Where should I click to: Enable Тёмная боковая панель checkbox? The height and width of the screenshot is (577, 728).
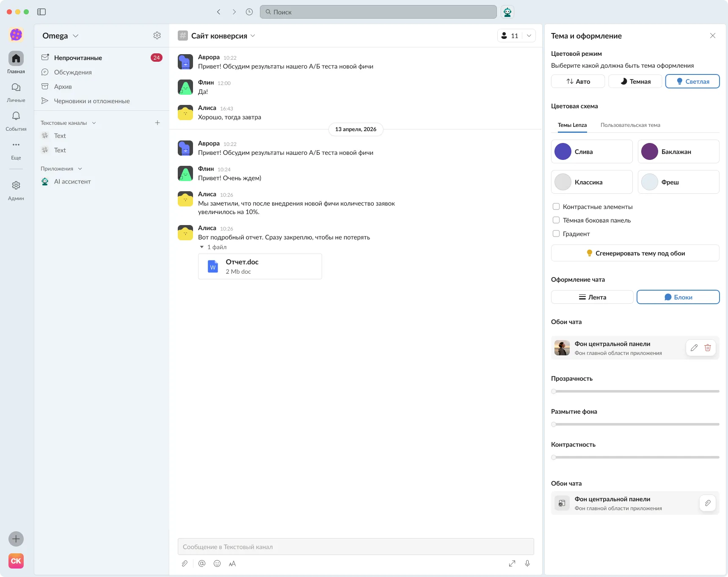(556, 220)
